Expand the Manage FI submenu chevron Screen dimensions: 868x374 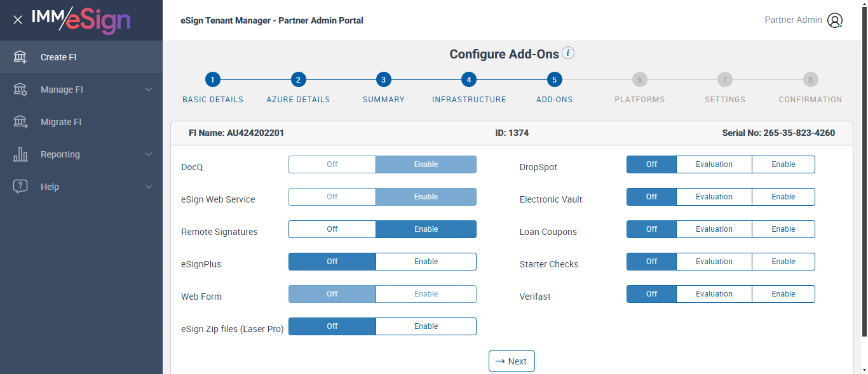click(149, 90)
